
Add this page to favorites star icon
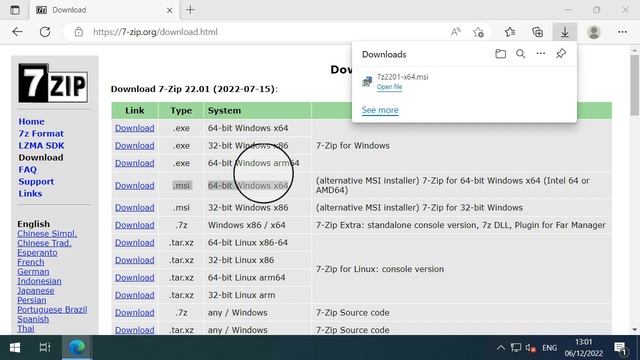tap(478, 32)
